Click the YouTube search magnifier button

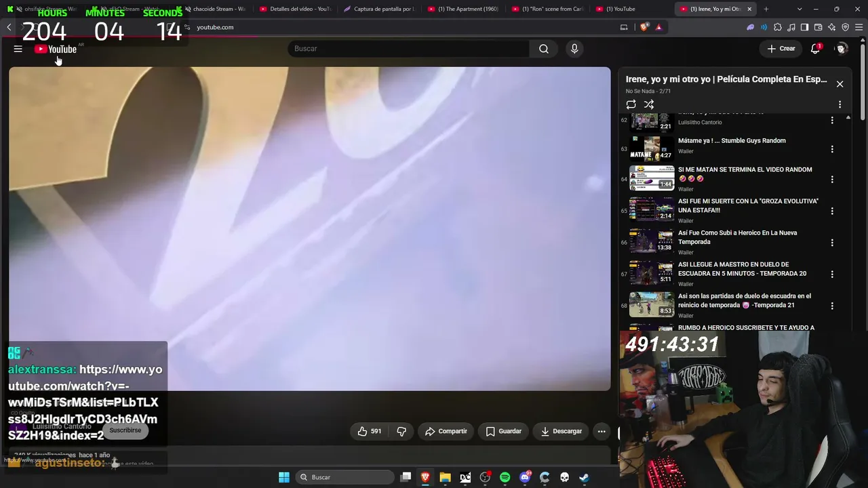tap(544, 49)
